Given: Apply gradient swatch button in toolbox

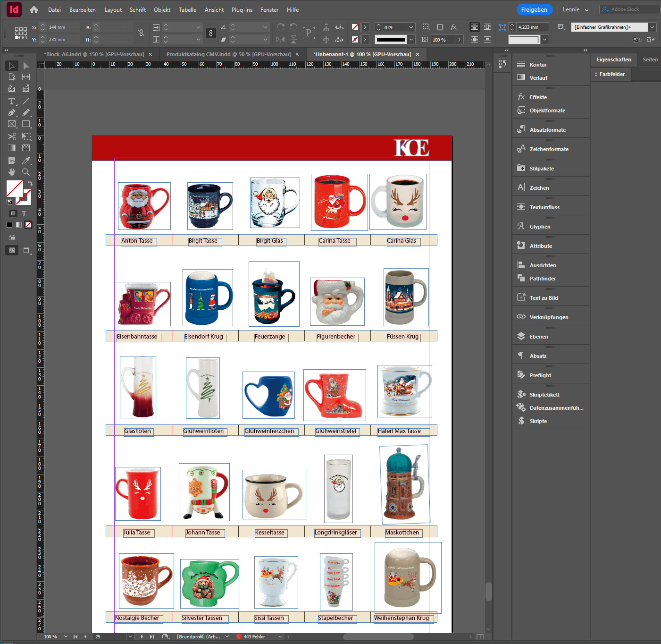Looking at the screenshot, I should click(19, 225).
